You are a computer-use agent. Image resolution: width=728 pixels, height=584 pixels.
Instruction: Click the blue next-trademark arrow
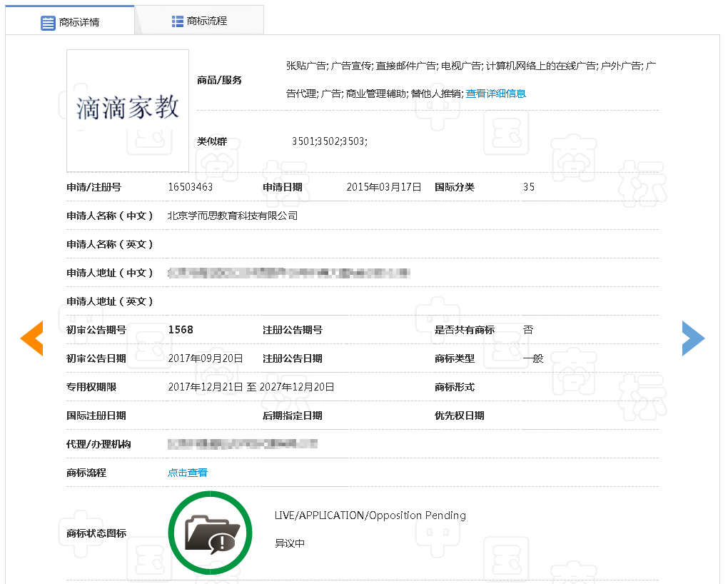[692, 338]
